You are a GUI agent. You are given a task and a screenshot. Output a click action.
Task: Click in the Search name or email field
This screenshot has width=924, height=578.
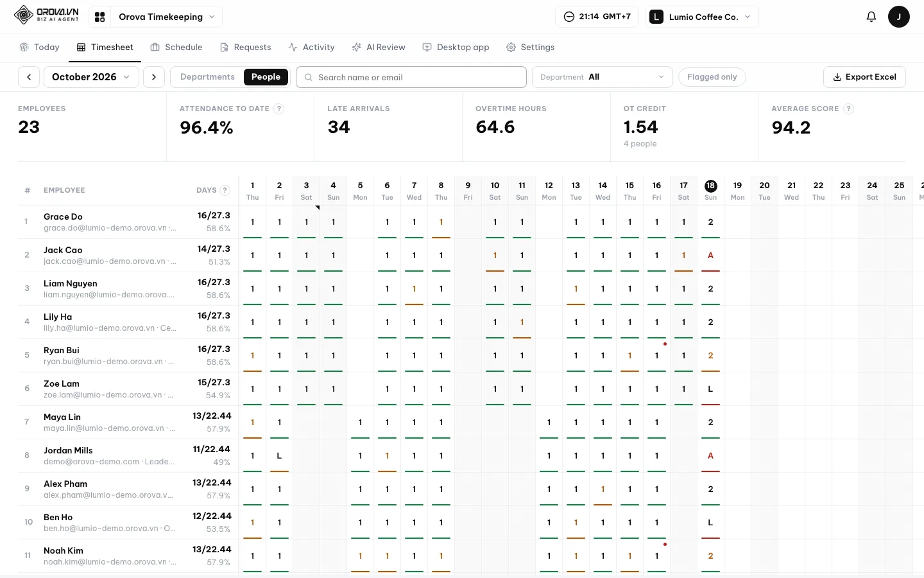[x=411, y=77]
